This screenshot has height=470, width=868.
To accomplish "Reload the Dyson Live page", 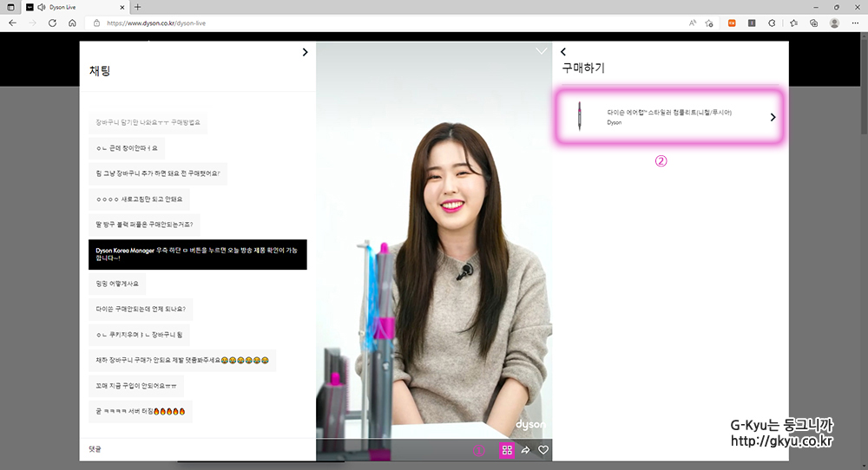I will click(52, 23).
